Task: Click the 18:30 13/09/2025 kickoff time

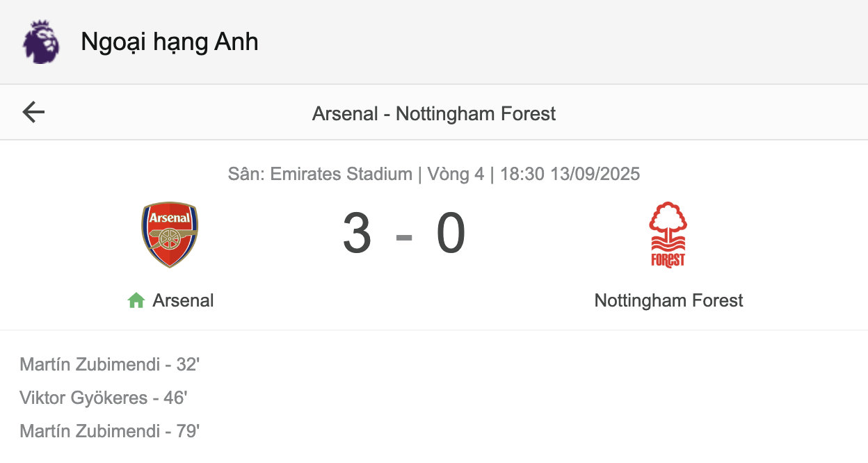Action: 570,174
